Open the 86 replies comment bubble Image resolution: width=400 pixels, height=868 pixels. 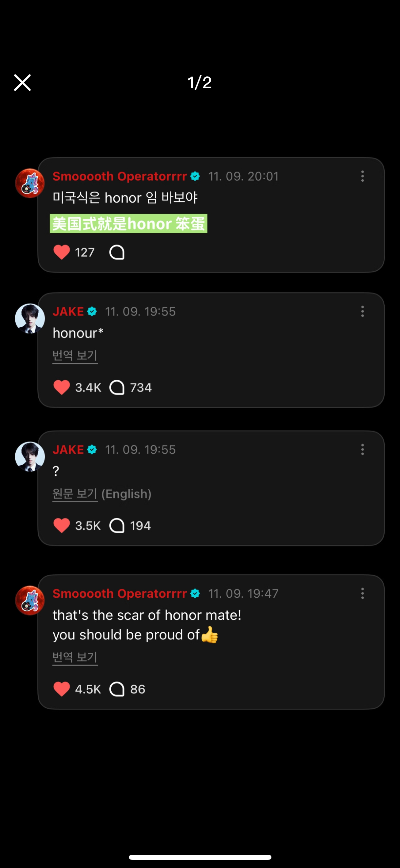coord(117,689)
